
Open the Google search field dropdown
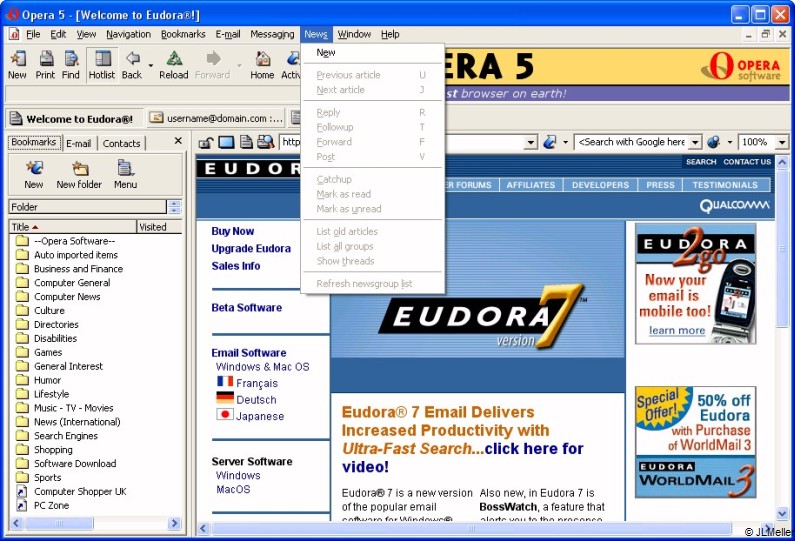(696, 142)
